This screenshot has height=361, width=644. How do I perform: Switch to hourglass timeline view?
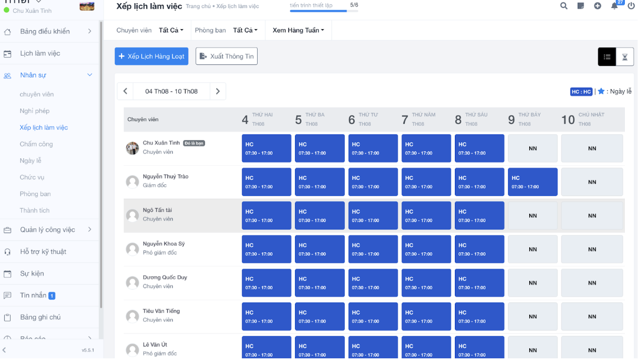click(x=625, y=57)
